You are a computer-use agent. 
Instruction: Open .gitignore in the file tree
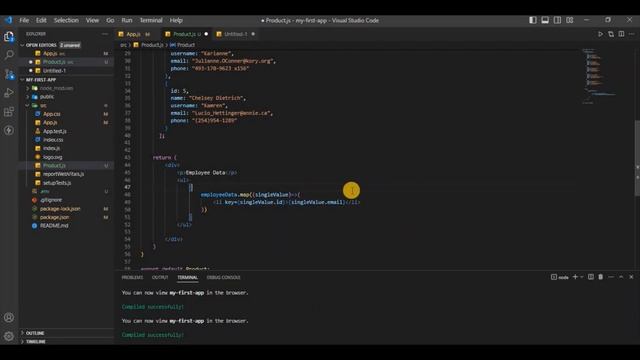point(51,200)
